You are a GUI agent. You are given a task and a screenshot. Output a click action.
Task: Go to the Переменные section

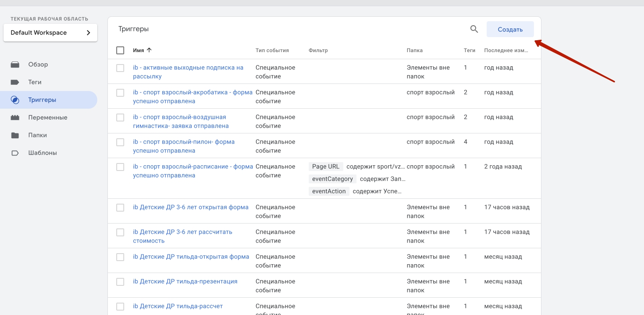pyautogui.click(x=48, y=118)
